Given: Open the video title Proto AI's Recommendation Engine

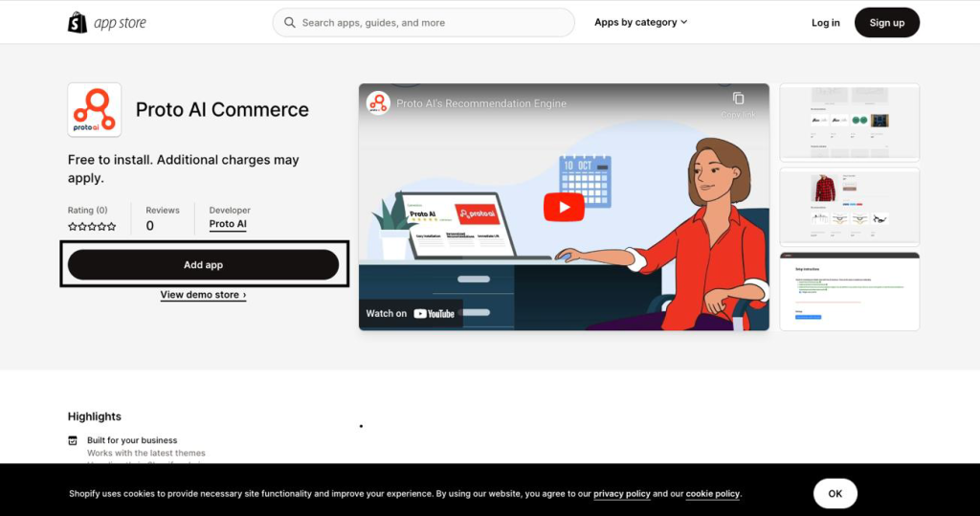Looking at the screenshot, I should click(481, 103).
